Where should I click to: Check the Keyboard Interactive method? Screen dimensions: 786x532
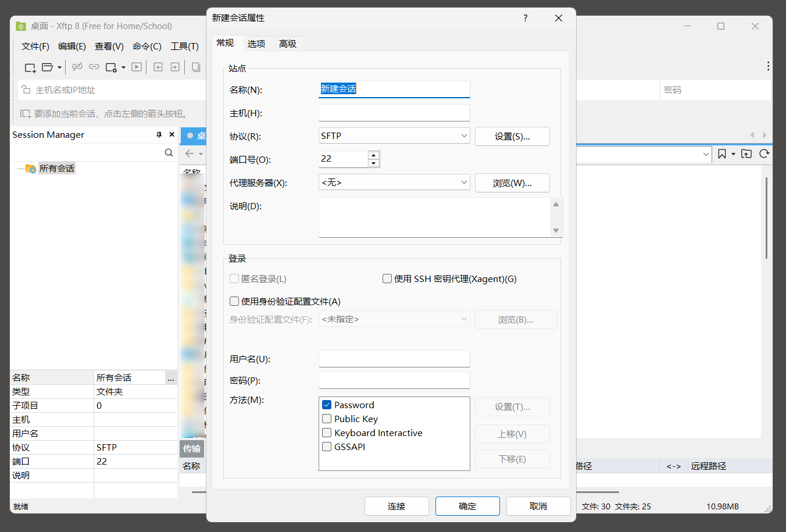coord(327,433)
